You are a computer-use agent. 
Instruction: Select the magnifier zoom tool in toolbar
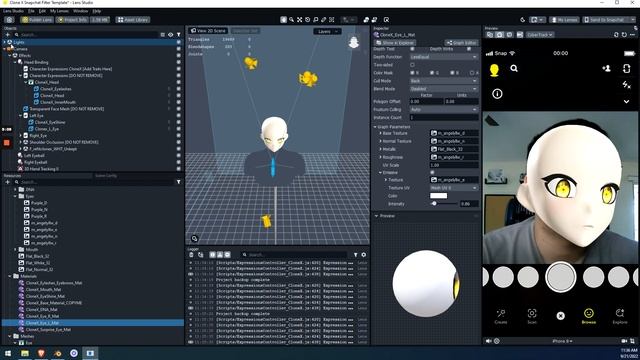pos(291,20)
